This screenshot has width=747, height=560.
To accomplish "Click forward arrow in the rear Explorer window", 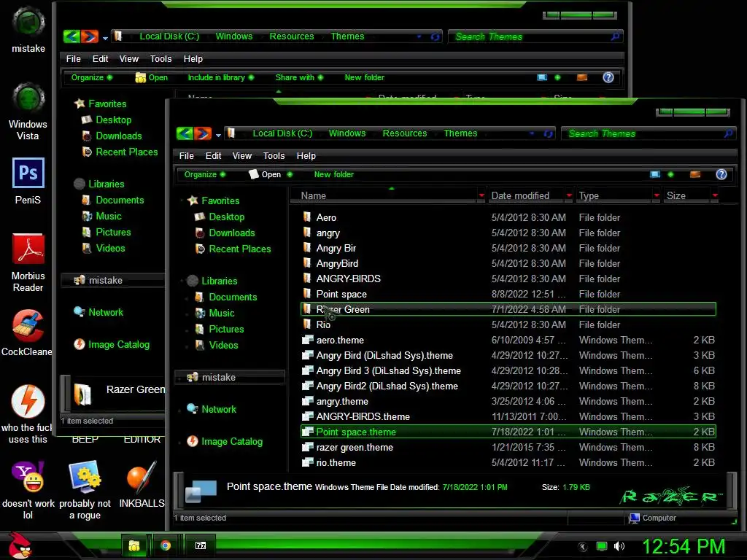I will click(90, 36).
